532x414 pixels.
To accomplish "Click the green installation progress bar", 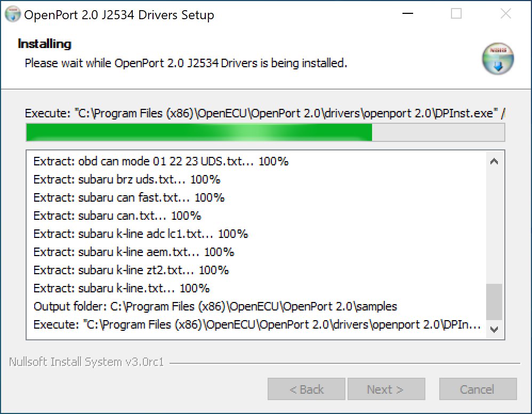I will [x=265, y=132].
